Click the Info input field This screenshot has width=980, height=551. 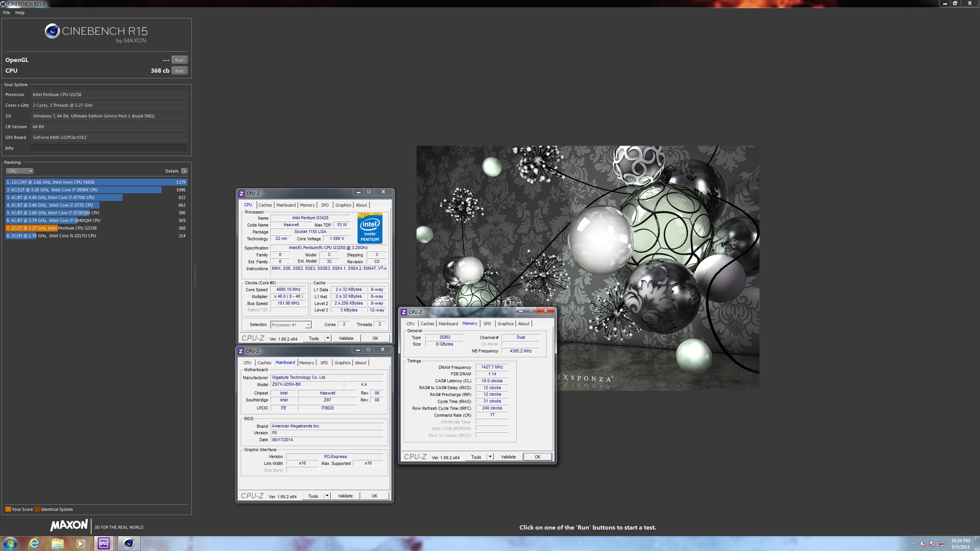coord(109,148)
